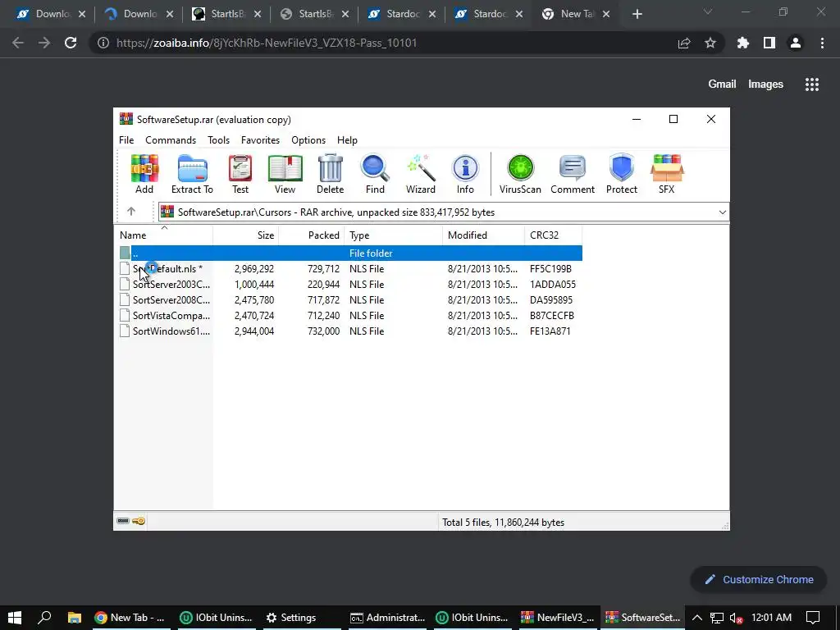
Task: Open Chrome tab search chevron
Action: (708, 11)
